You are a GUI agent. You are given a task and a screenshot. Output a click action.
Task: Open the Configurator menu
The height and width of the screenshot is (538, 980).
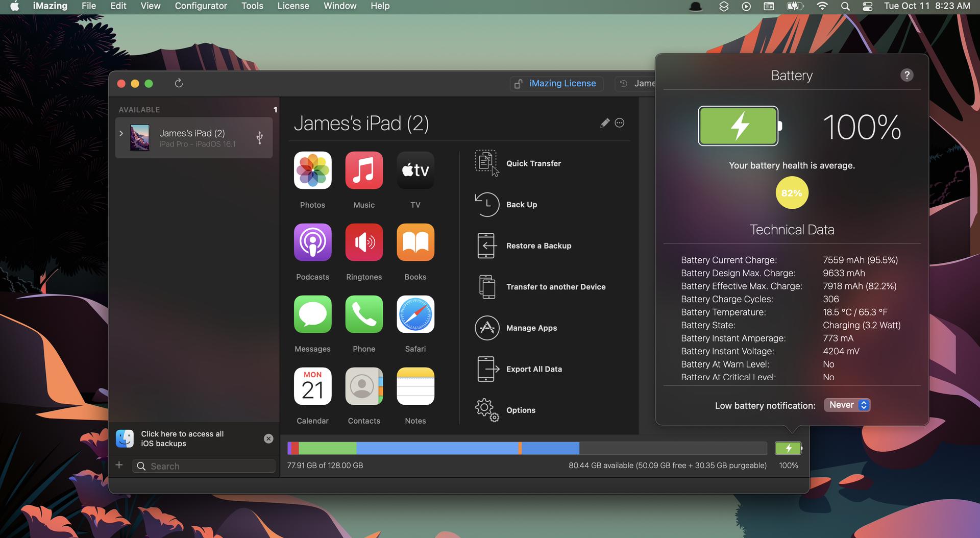tap(201, 6)
